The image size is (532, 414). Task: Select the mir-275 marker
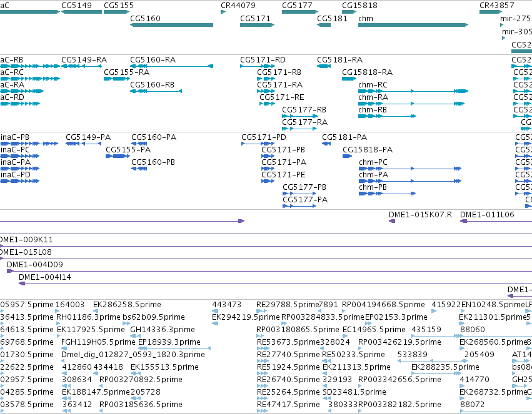pyautogui.click(x=501, y=25)
